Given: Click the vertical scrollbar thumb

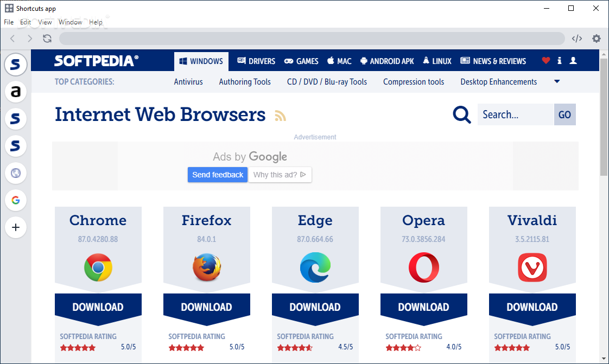Looking at the screenshot, I should click(x=604, y=117).
